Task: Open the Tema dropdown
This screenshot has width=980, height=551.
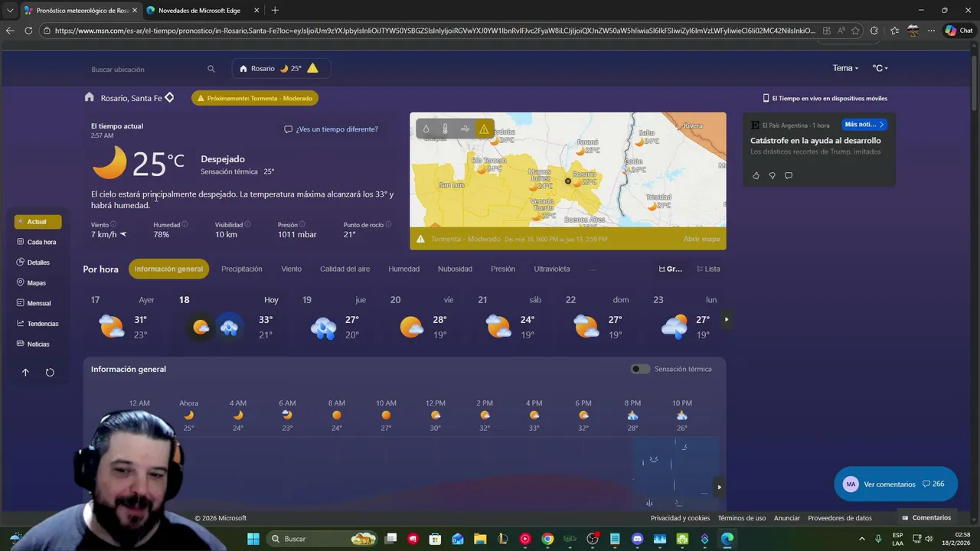Action: pos(845,68)
